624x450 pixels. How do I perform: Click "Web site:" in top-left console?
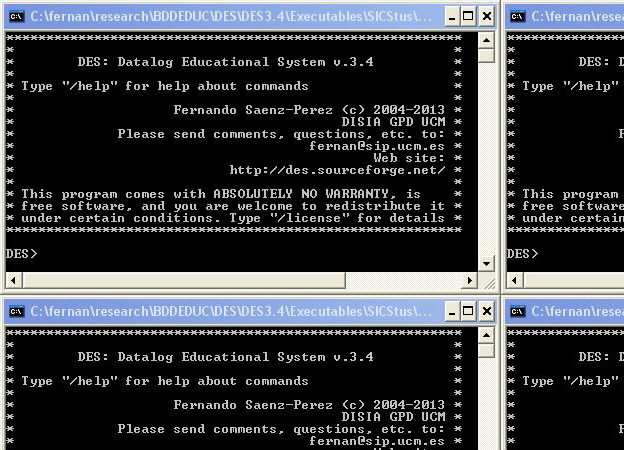(x=409, y=158)
